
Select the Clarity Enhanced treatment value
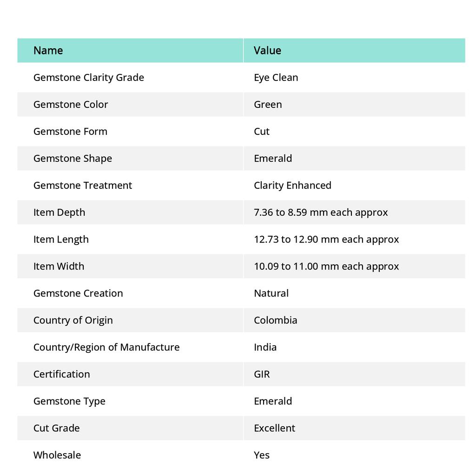click(292, 185)
